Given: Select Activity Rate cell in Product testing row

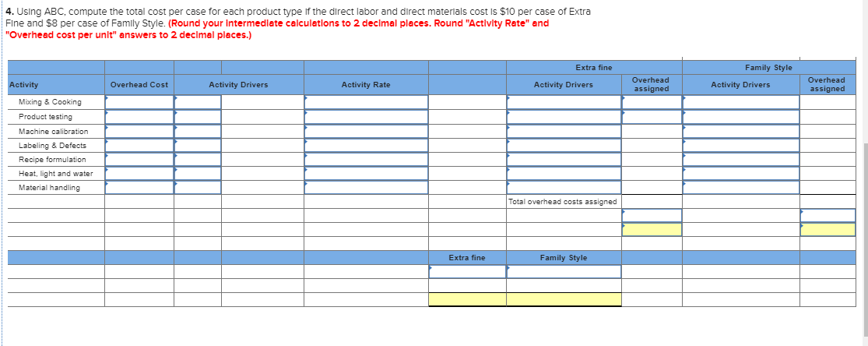Looking at the screenshot, I should click(366, 116).
